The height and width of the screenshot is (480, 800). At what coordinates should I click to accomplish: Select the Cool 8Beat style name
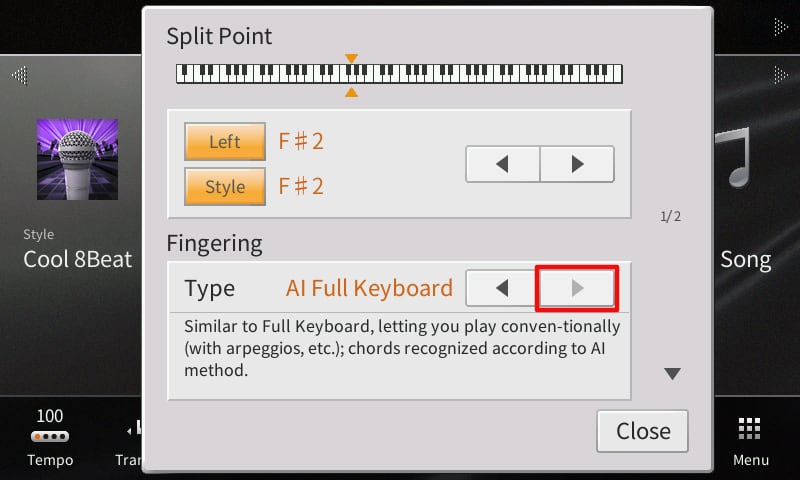coord(77,260)
